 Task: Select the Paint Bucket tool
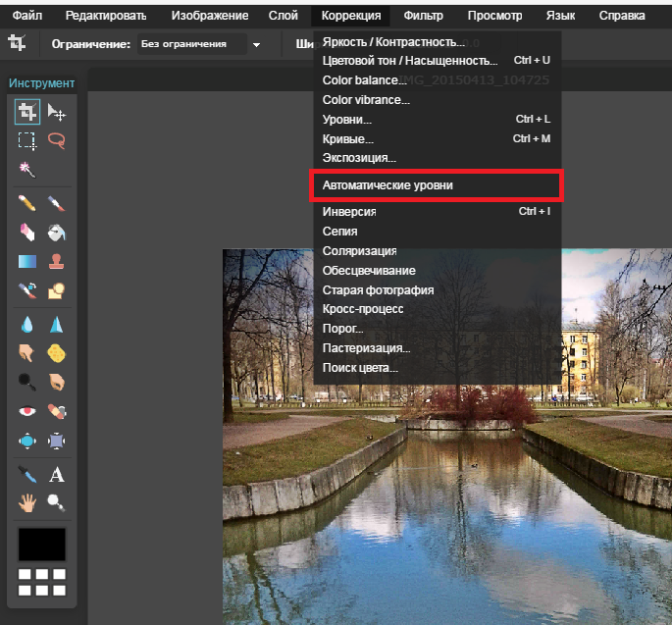[x=57, y=233]
